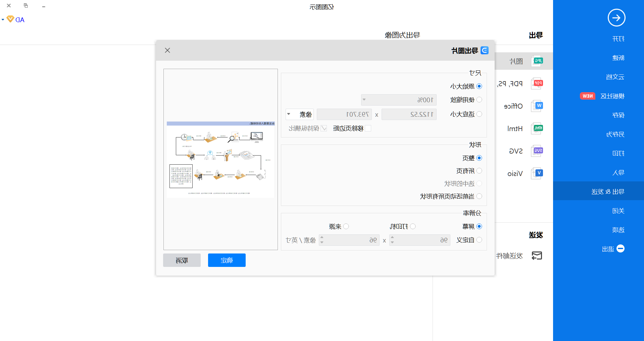Click the green HTML file icon
This screenshot has height=341, width=644.
537,128
